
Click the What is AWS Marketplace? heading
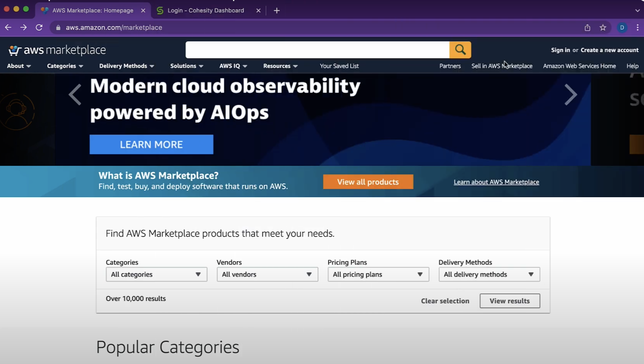pos(158,175)
